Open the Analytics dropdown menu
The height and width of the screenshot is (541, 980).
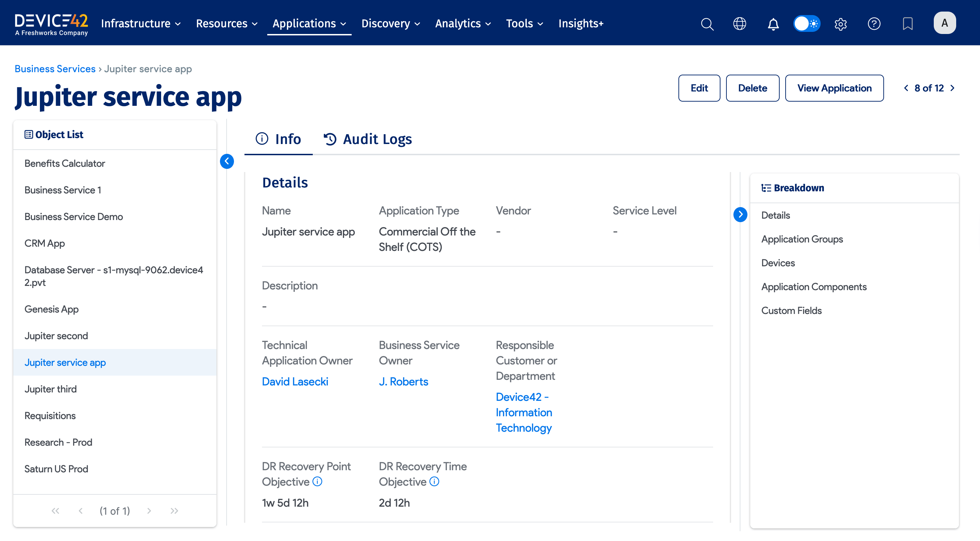(463, 23)
